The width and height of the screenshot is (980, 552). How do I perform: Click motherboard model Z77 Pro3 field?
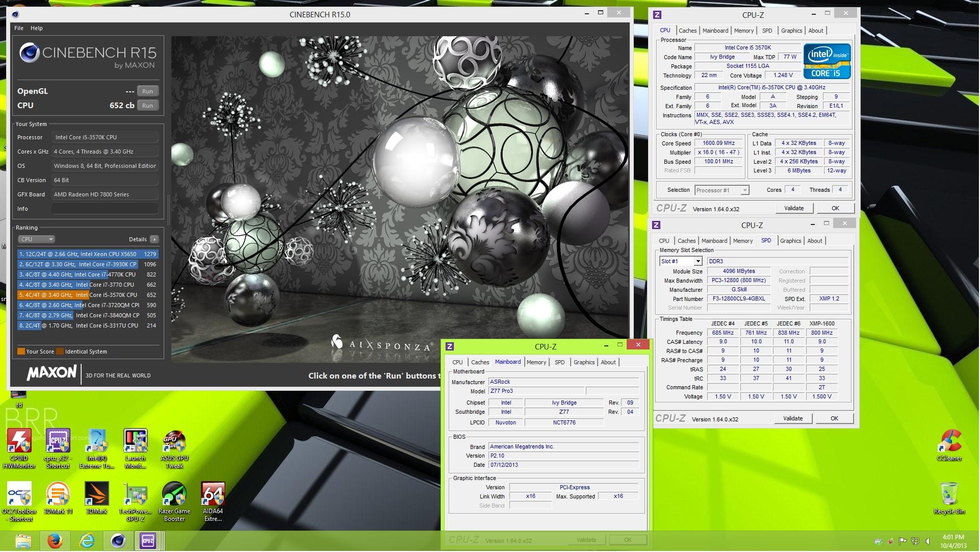click(536, 391)
